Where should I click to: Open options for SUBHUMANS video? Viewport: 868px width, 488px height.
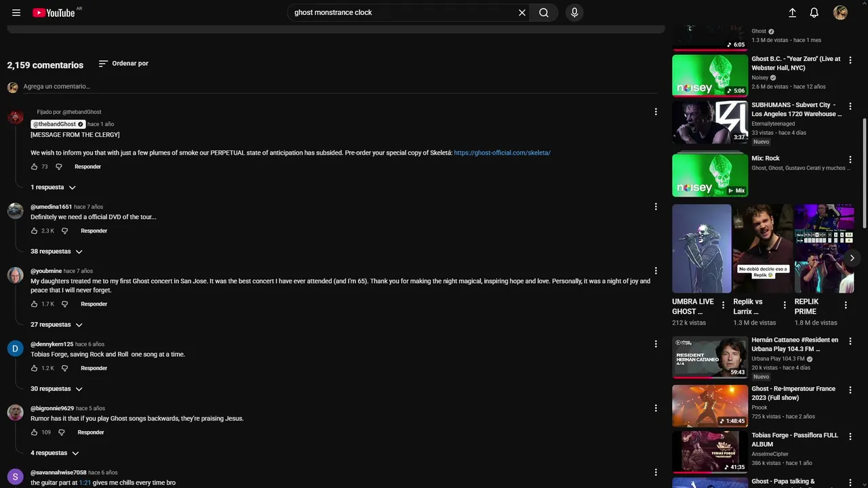pos(850,106)
